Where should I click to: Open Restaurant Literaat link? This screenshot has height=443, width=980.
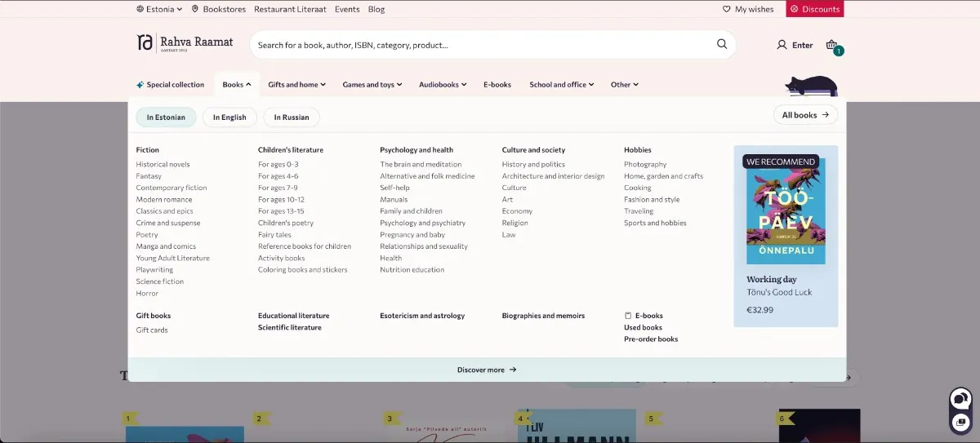point(290,9)
